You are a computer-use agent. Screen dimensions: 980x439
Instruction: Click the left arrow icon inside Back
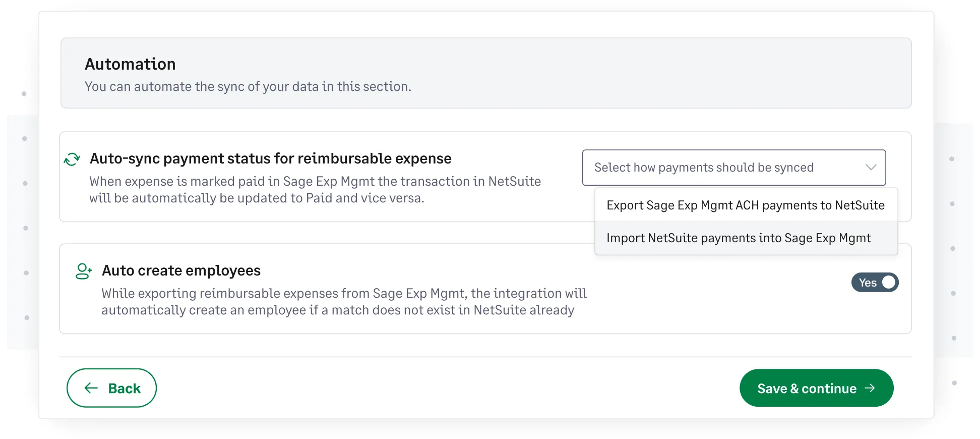tap(91, 388)
